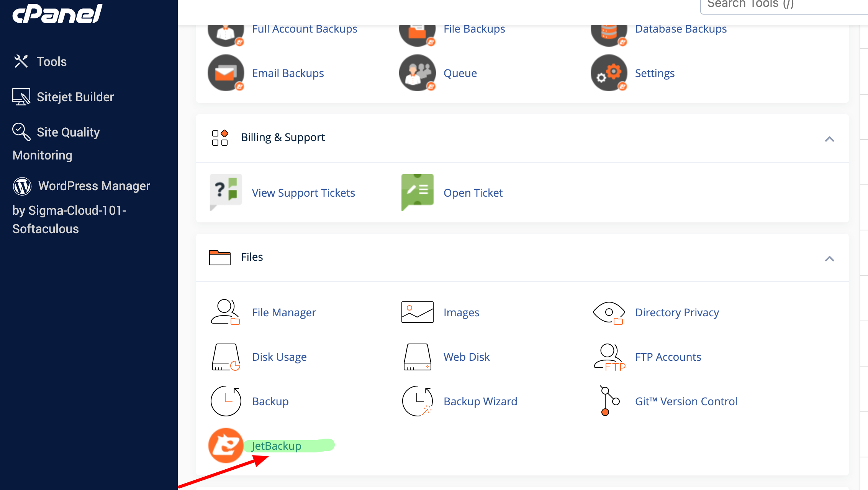Open the Database Backups link

click(681, 29)
